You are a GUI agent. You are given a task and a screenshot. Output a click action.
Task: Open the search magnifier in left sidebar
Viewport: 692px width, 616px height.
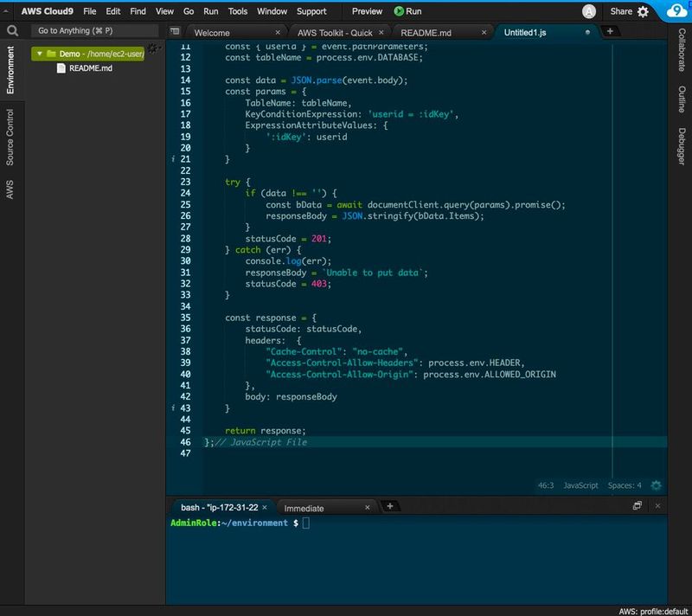tap(12, 30)
